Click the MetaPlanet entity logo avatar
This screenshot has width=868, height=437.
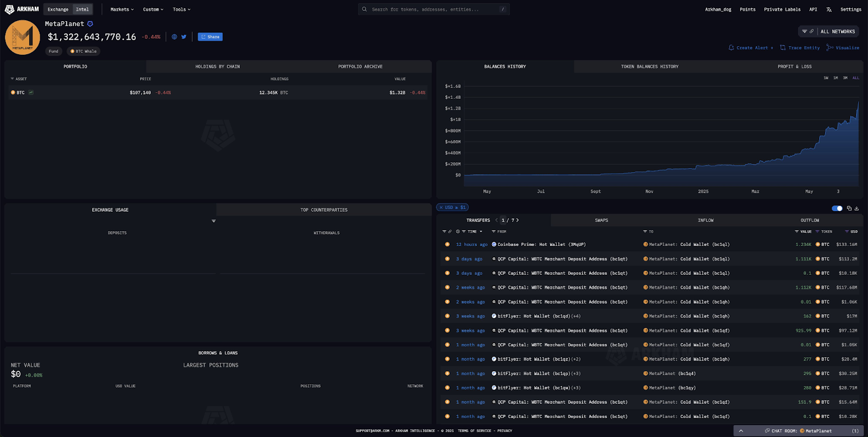23,37
